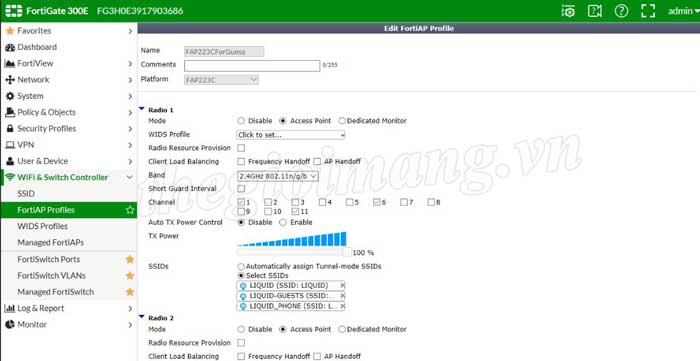700x361 pixels.
Task: Check channel 6 checkbox
Action: [376, 203]
